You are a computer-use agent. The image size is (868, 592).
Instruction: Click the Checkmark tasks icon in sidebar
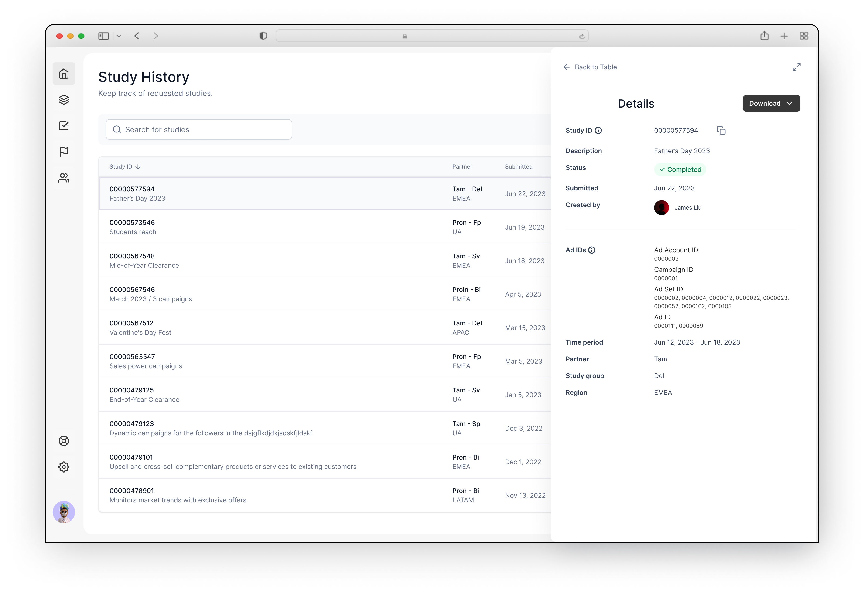[64, 125]
